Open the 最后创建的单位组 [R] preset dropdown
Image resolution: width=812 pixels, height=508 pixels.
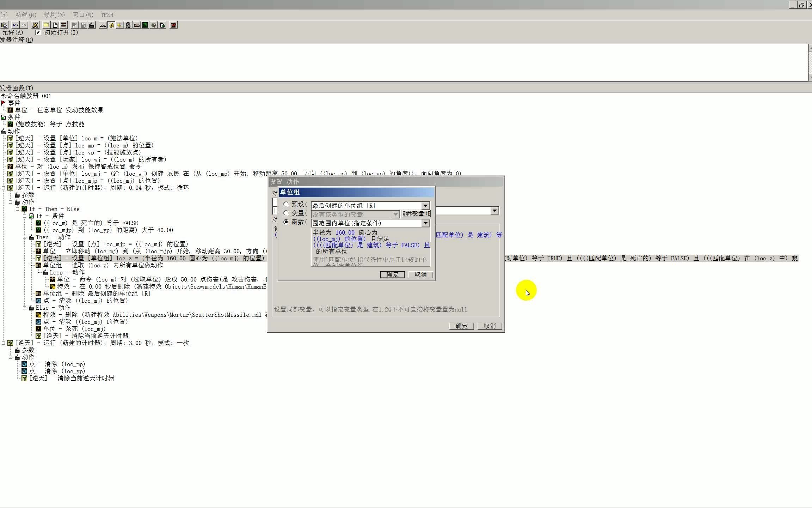point(426,206)
